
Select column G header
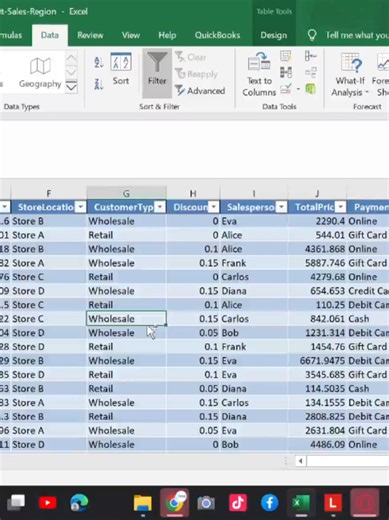coord(126,193)
